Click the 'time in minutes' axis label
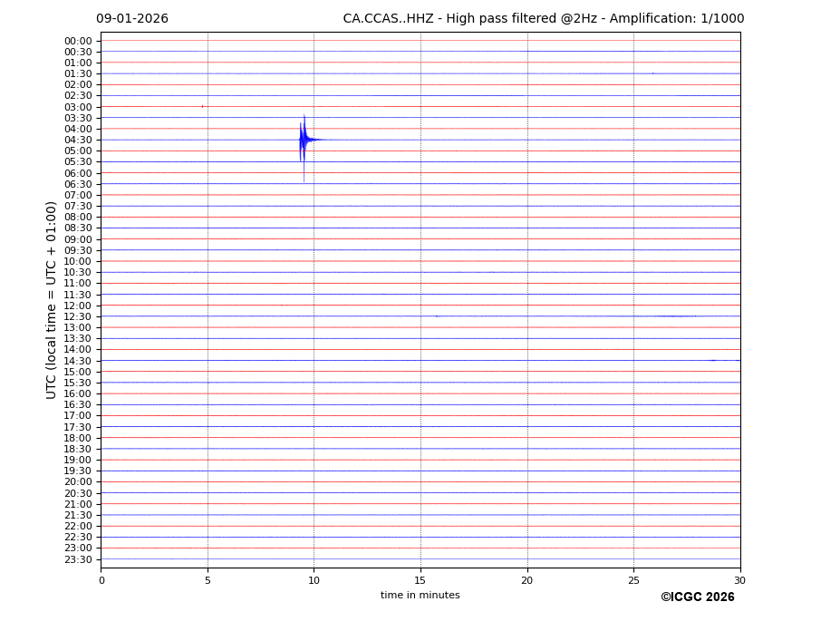Image resolution: width=840 pixels, height=631 pixels. pos(420,595)
